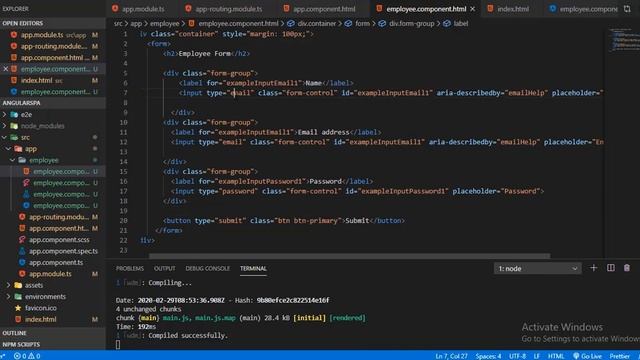Open index.html src in Open Editors
The height and width of the screenshot is (360, 640).
[53, 80]
